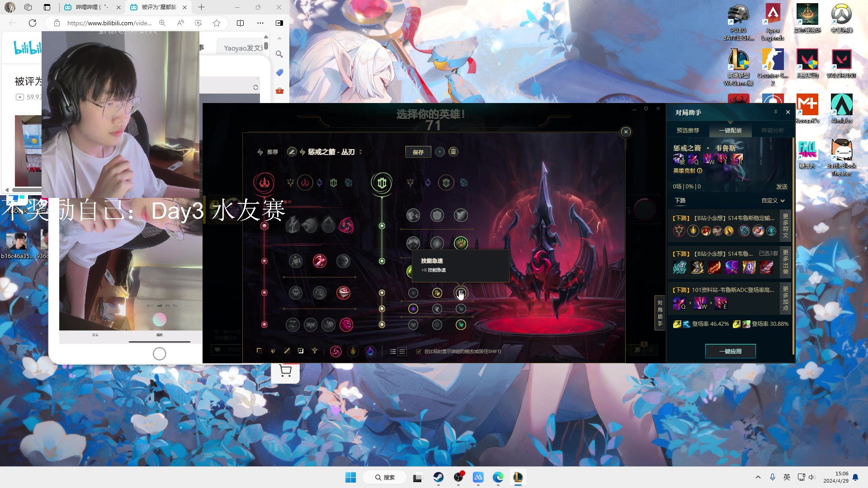Open first Bilibili browser tab
This screenshot has height=488, width=868.
click(x=92, y=7)
